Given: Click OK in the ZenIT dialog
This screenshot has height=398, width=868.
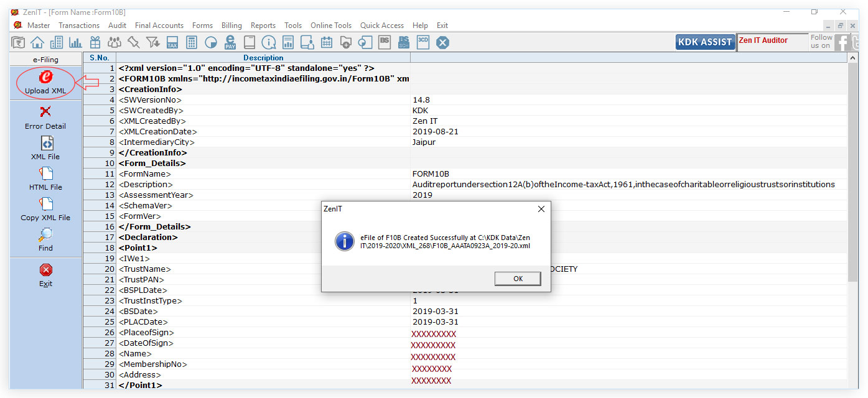Looking at the screenshot, I should tap(518, 279).
